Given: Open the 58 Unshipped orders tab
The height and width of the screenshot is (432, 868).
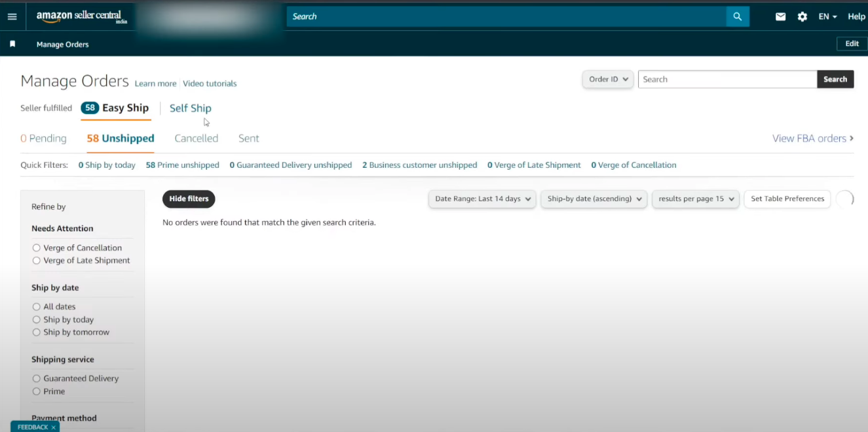Looking at the screenshot, I should 121,138.
